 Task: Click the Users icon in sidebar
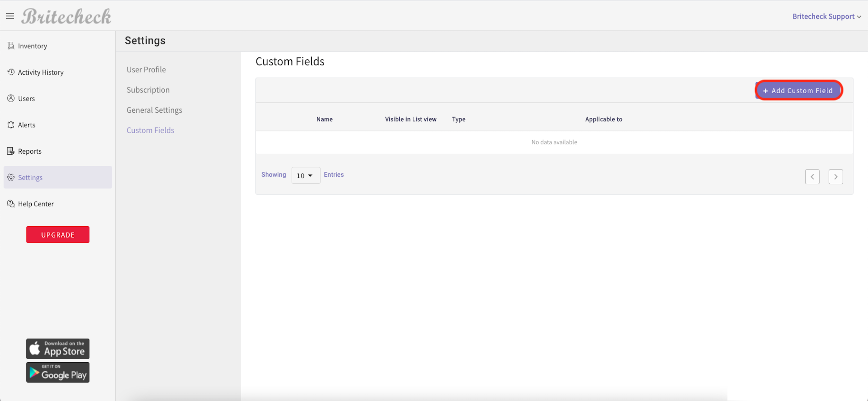[10, 98]
